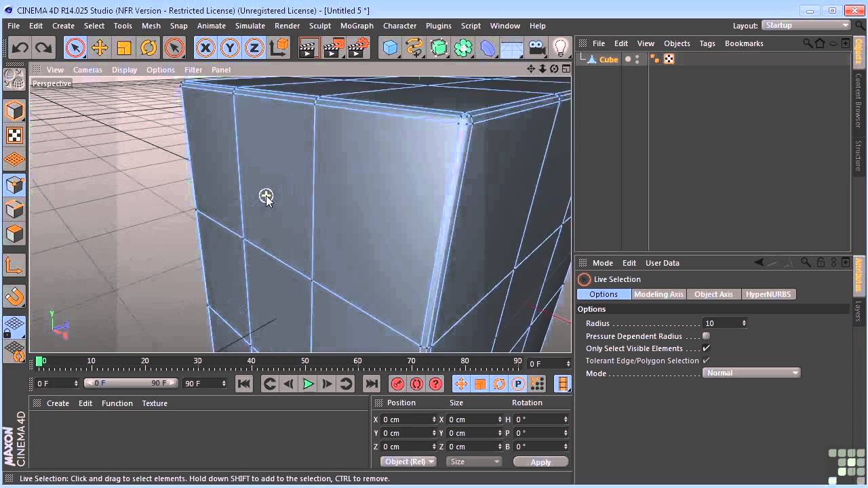Click Play Forwards button

[308, 384]
